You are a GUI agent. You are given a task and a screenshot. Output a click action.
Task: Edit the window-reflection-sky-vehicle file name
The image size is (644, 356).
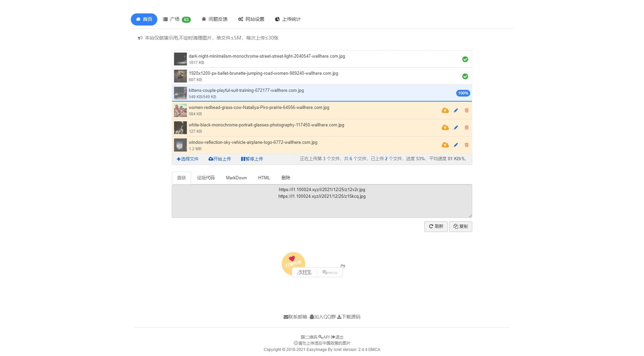pyautogui.click(x=456, y=145)
